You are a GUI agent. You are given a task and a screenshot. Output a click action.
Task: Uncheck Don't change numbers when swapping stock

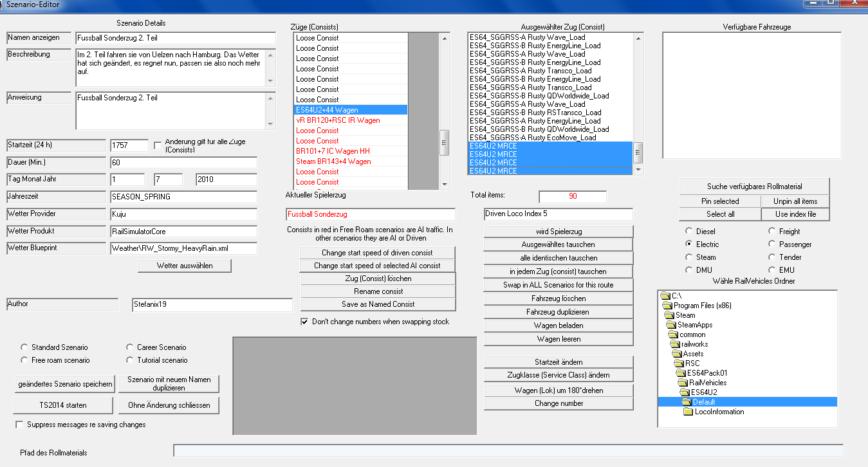pyautogui.click(x=304, y=322)
